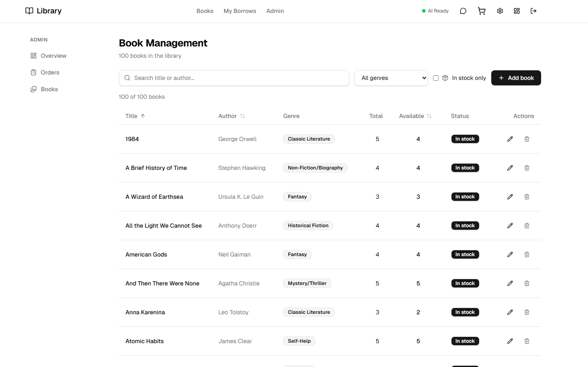Enable the In stock only checkbox

pyautogui.click(x=436, y=78)
